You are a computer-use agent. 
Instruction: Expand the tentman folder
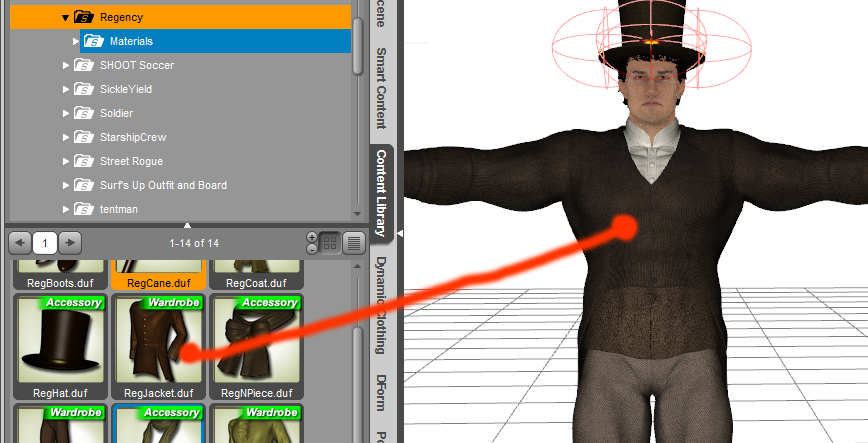(x=66, y=210)
